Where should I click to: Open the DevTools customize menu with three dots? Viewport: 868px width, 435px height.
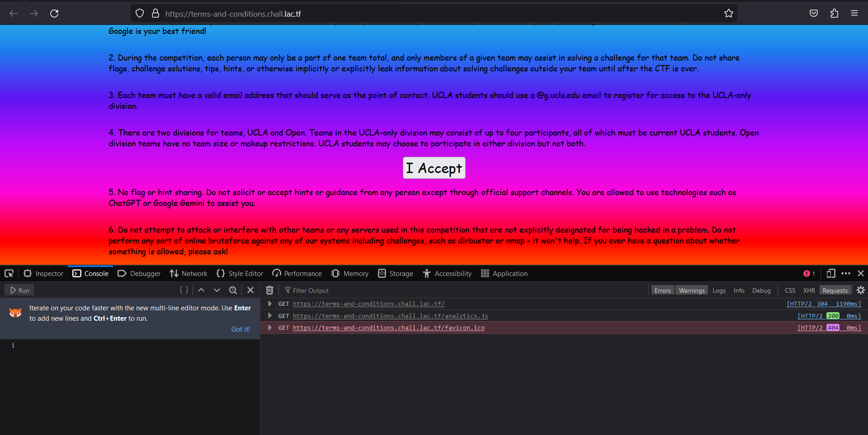(x=846, y=274)
